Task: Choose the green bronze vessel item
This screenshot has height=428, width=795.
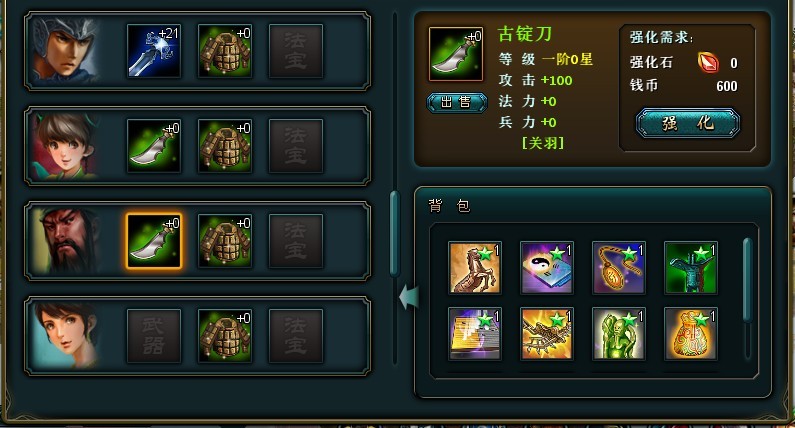Action: [x=691, y=268]
